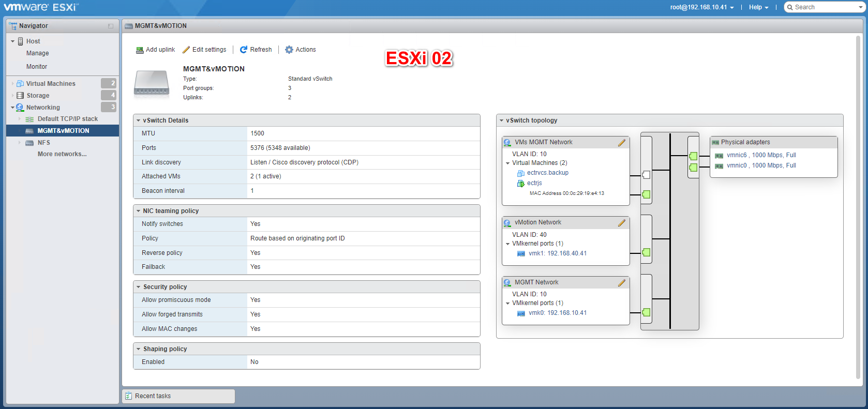This screenshot has height=409, width=868.
Task: Click the Beacon interval value 1
Action: click(x=252, y=191)
